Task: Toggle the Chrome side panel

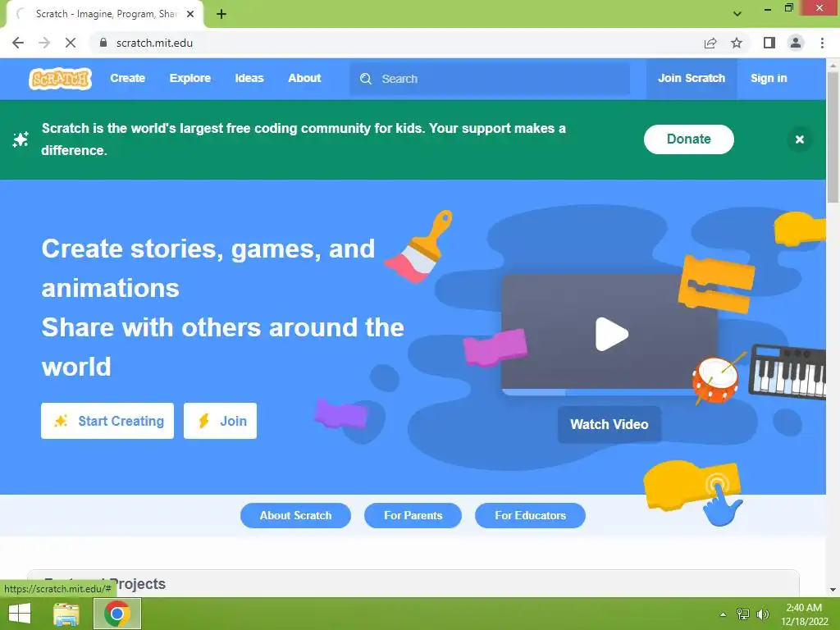Action: click(x=769, y=43)
